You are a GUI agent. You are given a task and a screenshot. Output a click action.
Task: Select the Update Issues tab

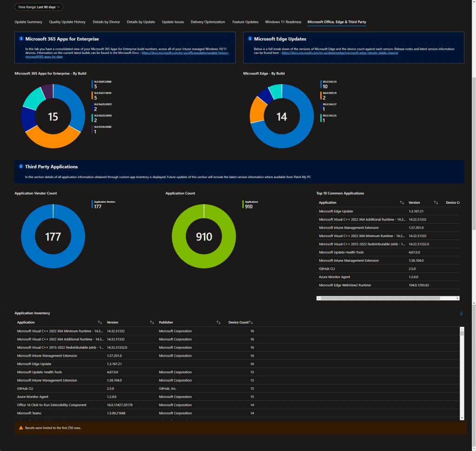pos(173,22)
